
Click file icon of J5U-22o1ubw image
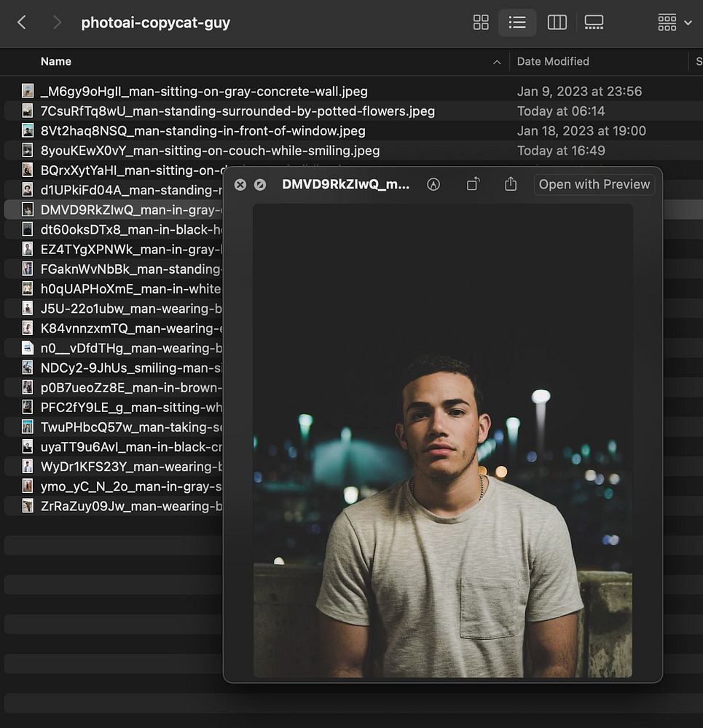coord(28,308)
